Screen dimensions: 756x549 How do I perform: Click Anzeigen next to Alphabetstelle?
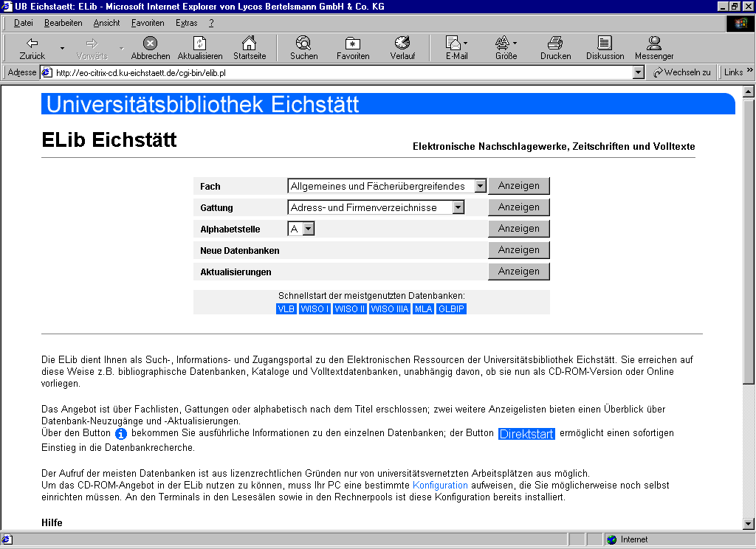coord(519,229)
